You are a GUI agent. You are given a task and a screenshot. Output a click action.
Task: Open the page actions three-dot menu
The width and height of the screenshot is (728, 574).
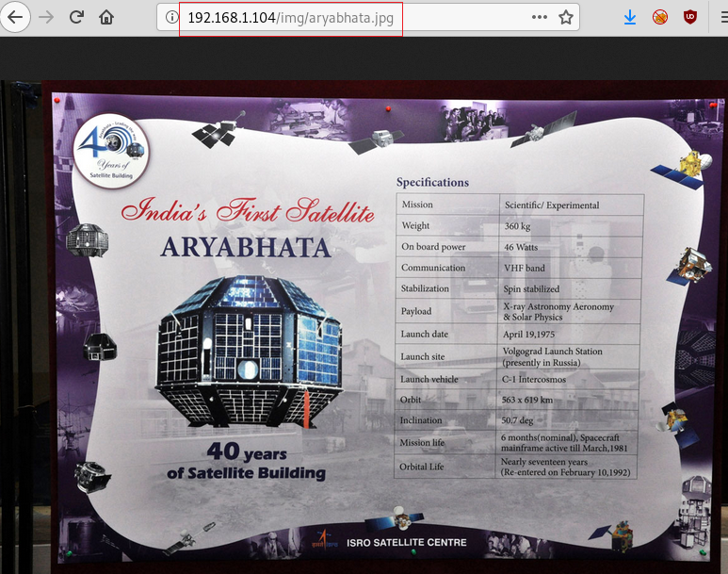539,17
